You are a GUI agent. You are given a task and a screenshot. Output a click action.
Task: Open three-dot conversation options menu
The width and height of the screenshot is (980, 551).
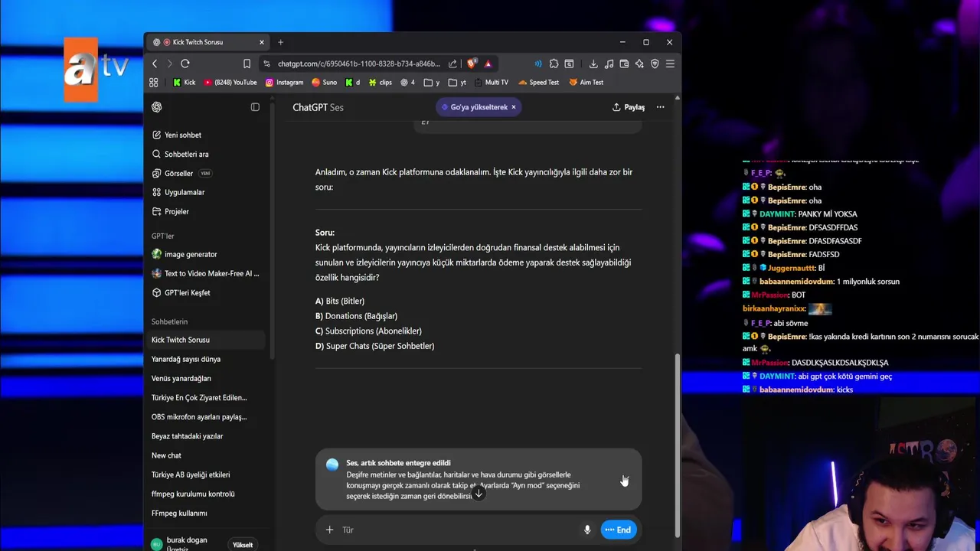(660, 107)
